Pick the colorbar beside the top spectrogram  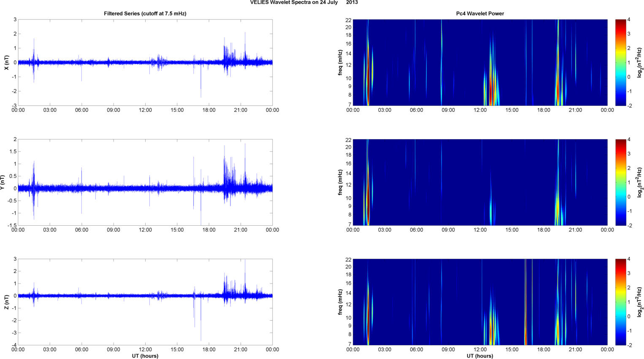[x=621, y=62]
